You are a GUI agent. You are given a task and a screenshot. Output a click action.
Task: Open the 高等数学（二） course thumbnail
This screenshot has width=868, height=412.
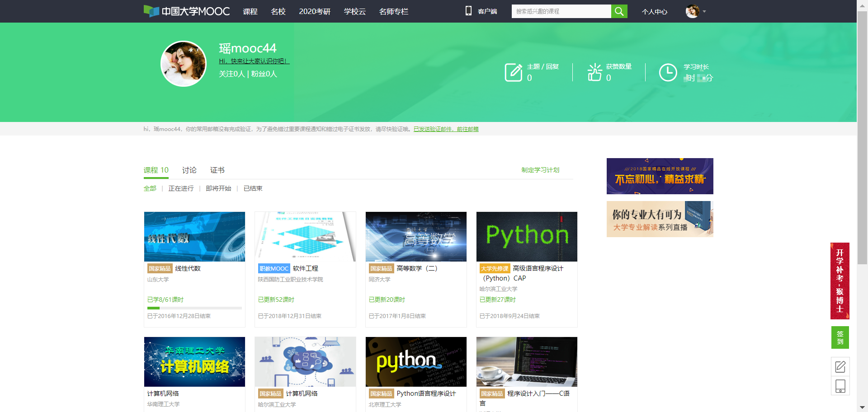(416, 237)
